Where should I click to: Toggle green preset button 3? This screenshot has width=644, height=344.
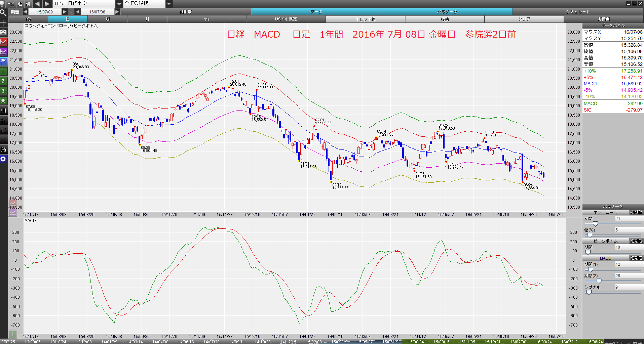(x=3, y=91)
